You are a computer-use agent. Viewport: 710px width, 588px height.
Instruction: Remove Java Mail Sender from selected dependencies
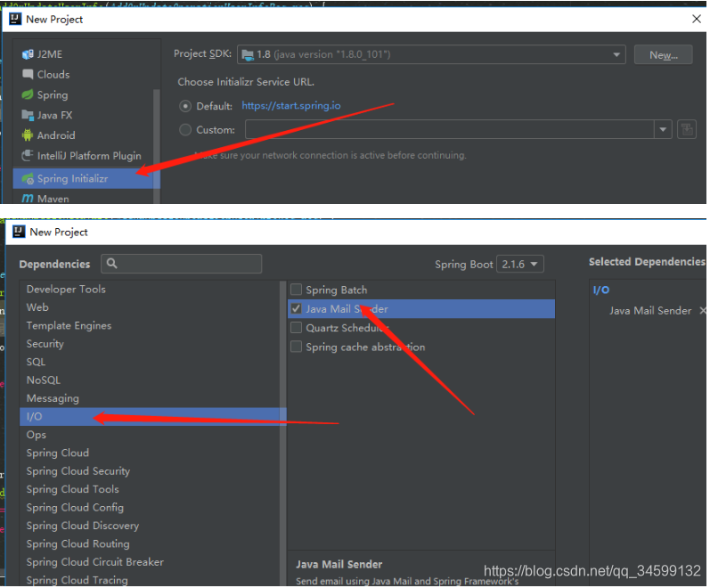click(x=702, y=311)
